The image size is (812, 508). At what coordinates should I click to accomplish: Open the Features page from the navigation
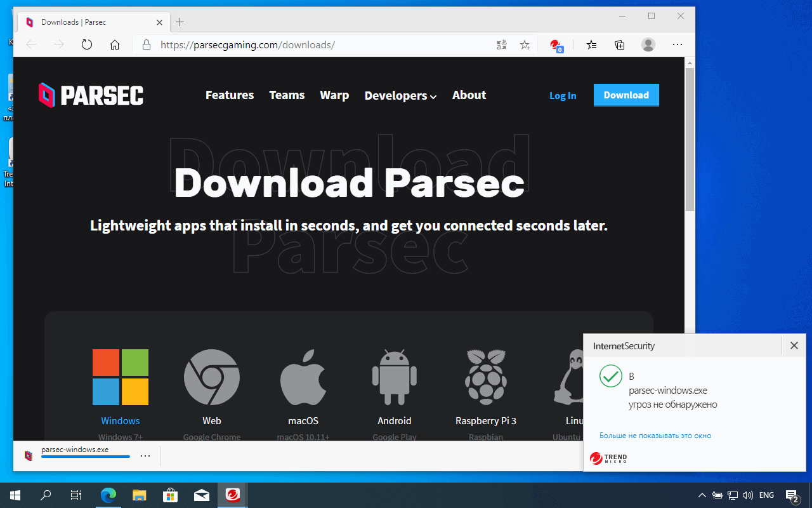(230, 95)
